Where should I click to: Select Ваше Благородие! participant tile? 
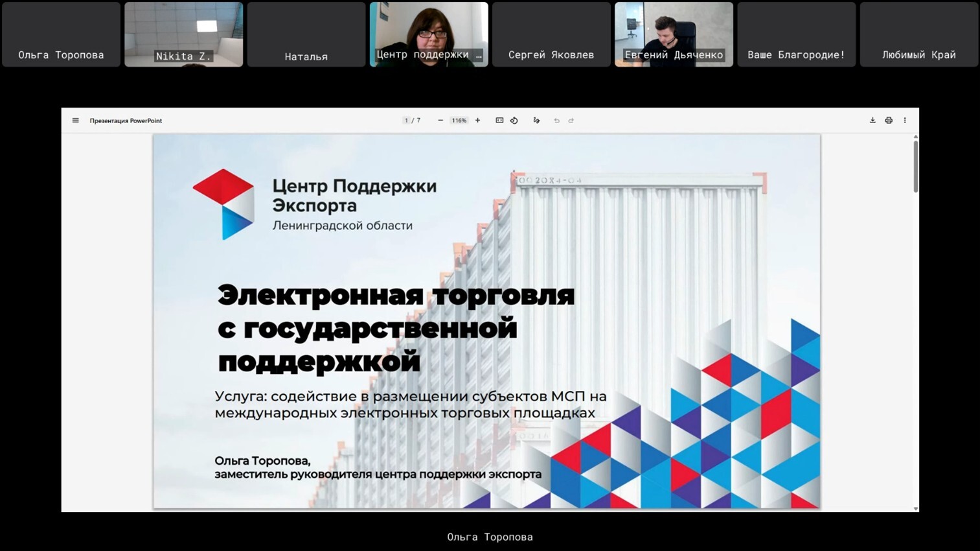[x=797, y=34]
